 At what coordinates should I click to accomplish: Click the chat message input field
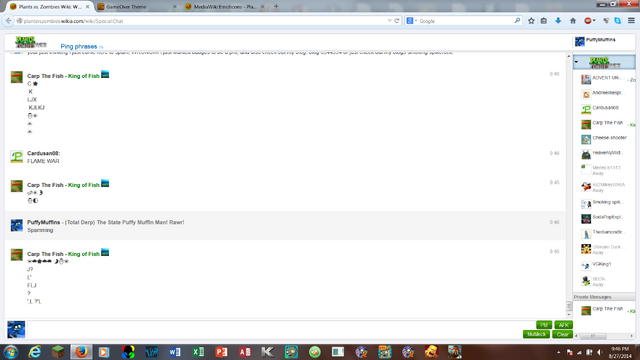coord(273,329)
